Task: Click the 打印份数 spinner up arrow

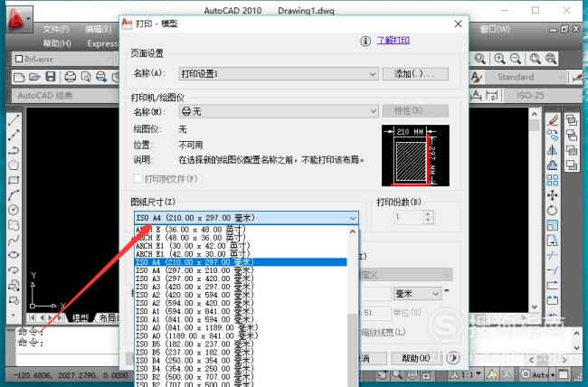Action: (428, 214)
